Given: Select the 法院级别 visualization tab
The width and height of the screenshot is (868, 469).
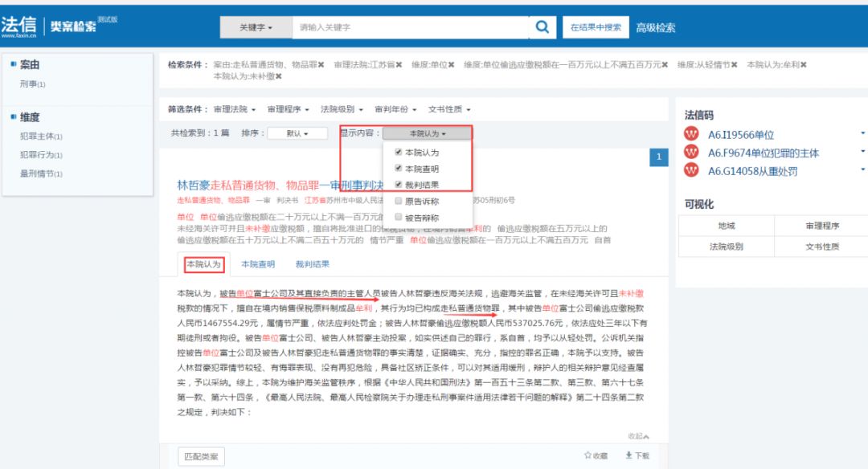Looking at the screenshot, I should click(x=727, y=247).
